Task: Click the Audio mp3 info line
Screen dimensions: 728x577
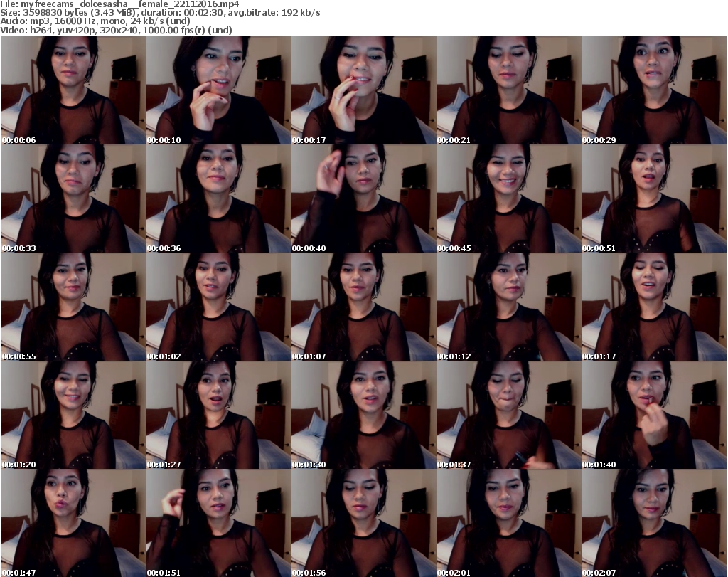Action: [x=95, y=21]
